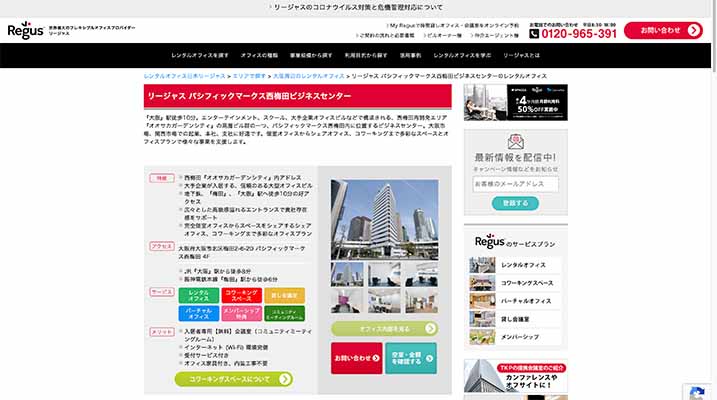This screenshot has width=717, height=400.
Task: Click the dark green コミュニティミーティングルーム tag
Action: click(x=284, y=313)
